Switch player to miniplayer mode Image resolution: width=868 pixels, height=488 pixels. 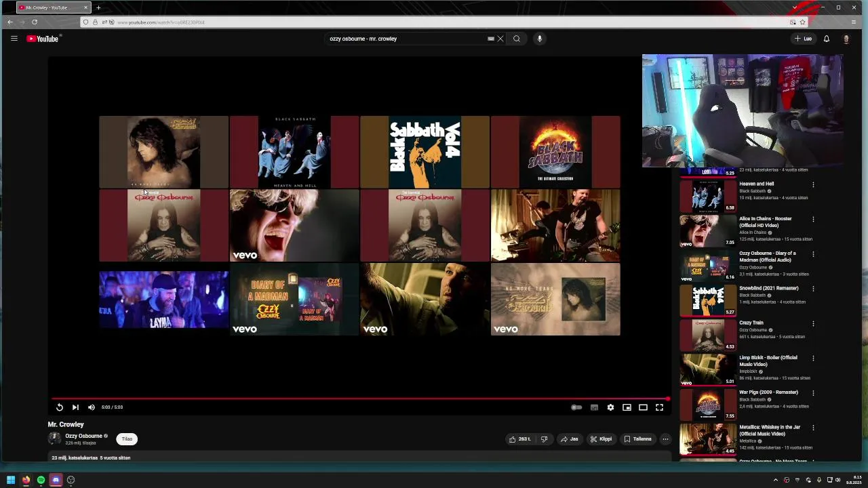coord(627,407)
